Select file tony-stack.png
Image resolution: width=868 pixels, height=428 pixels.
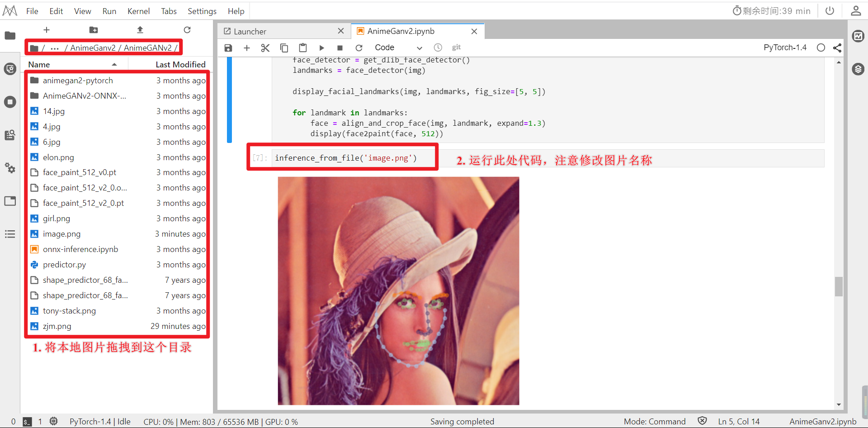tap(118, 311)
